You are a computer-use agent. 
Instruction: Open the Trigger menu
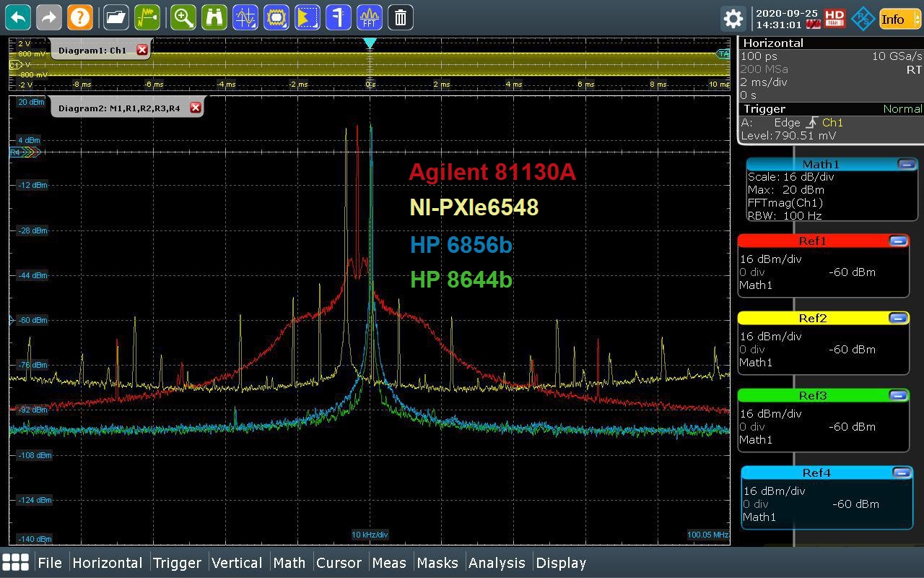pyautogui.click(x=177, y=563)
